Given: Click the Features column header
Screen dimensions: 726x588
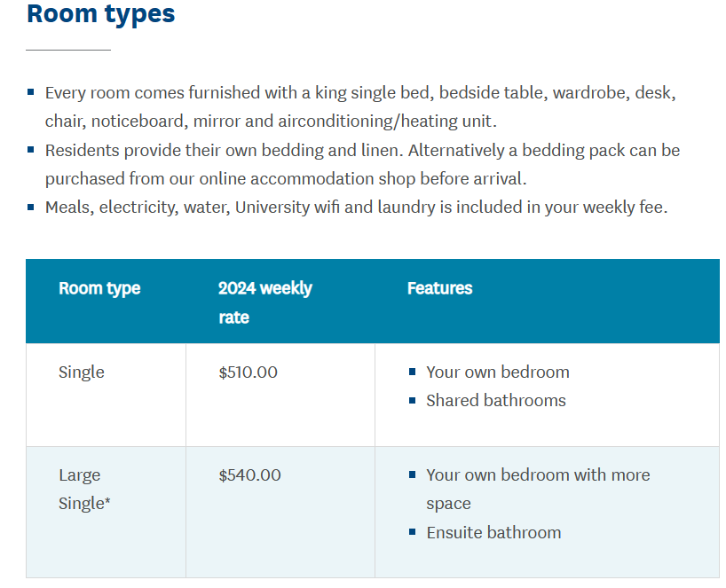Looking at the screenshot, I should pyautogui.click(x=439, y=288).
